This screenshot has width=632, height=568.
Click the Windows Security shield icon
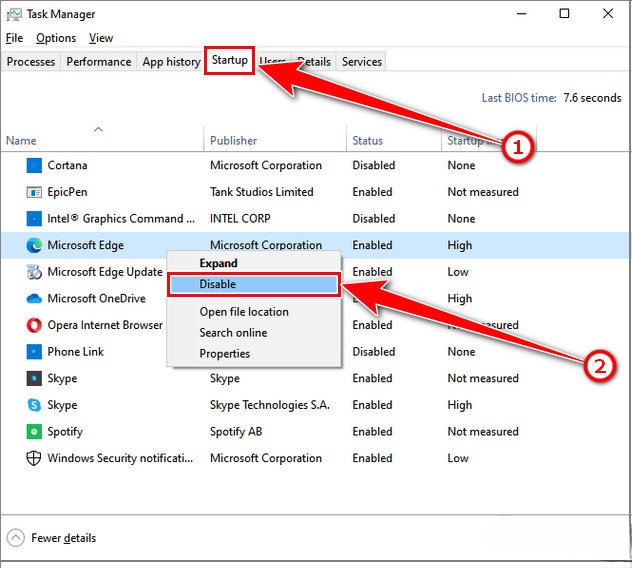point(34,458)
